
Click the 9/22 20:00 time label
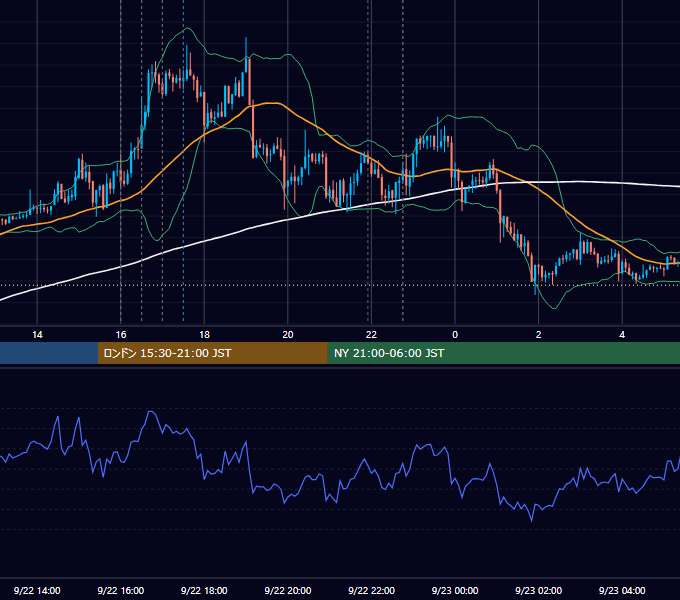coord(288,590)
